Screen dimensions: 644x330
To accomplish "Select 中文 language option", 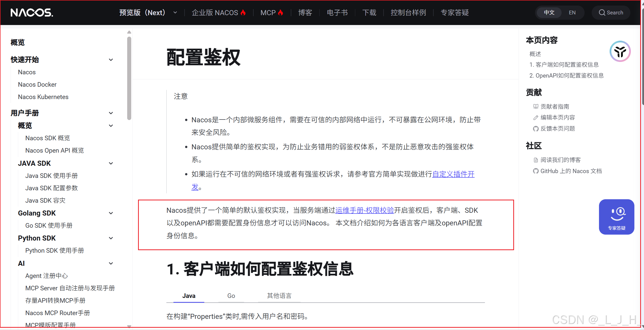I will [x=549, y=12].
